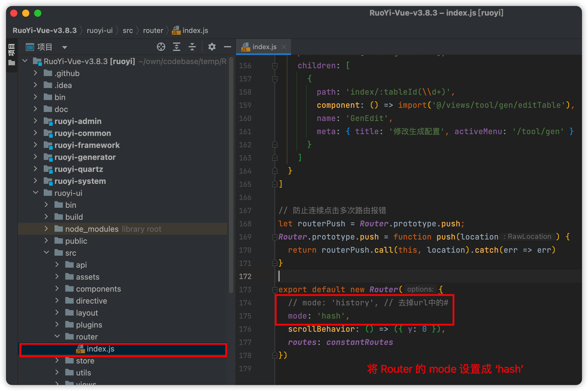
Task: Click the RawLocation inlay hint
Action: pyautogui.click(x=527, y=237)
